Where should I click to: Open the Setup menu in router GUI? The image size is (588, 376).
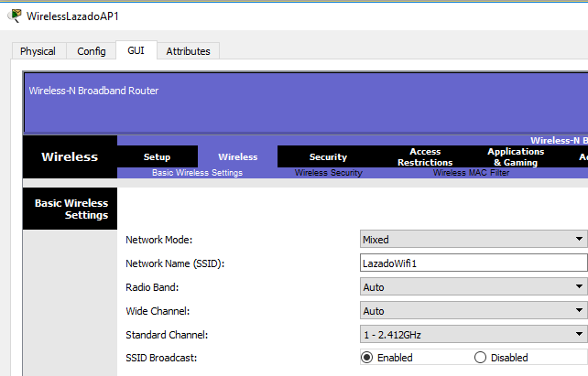158,157
